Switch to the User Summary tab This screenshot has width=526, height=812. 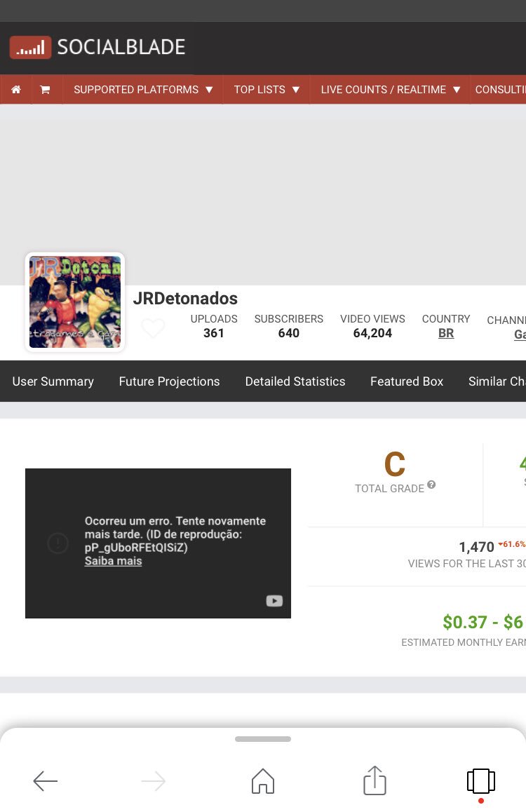[x=53, y=381]
